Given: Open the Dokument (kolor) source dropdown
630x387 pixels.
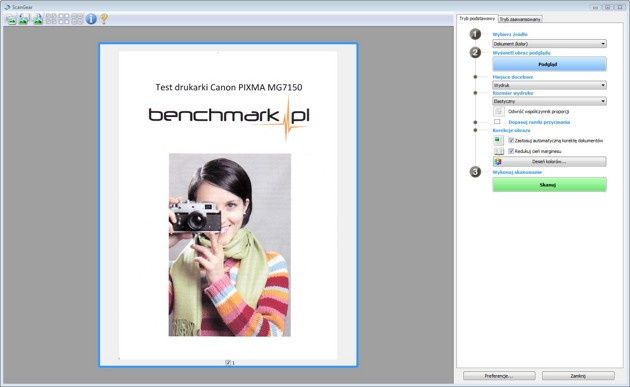Looking at the screenshot, I should [x=549, y=43].
